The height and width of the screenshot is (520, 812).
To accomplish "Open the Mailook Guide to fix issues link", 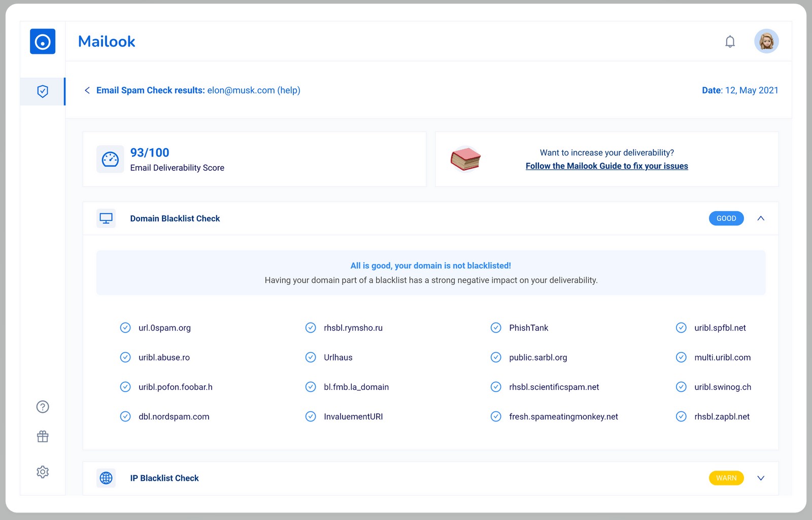I will 606,166.
